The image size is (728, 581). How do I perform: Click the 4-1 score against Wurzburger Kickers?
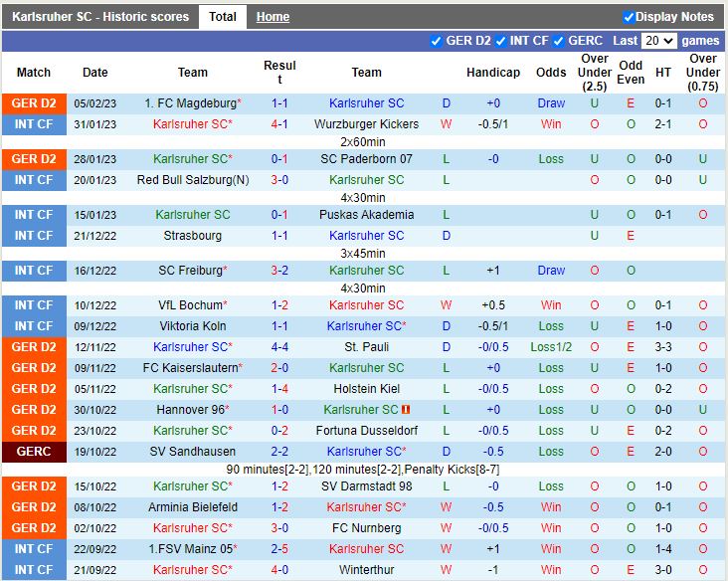[x=279, y=124]
